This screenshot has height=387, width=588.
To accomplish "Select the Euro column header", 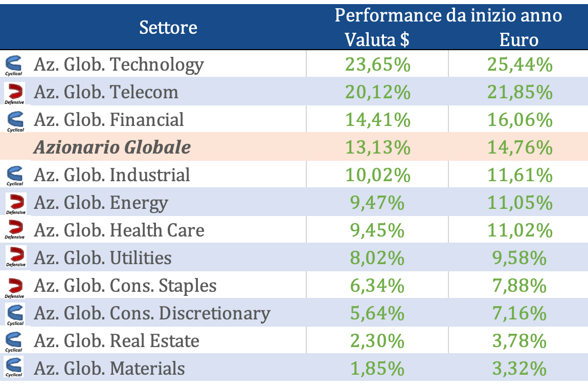I will 519,40.
